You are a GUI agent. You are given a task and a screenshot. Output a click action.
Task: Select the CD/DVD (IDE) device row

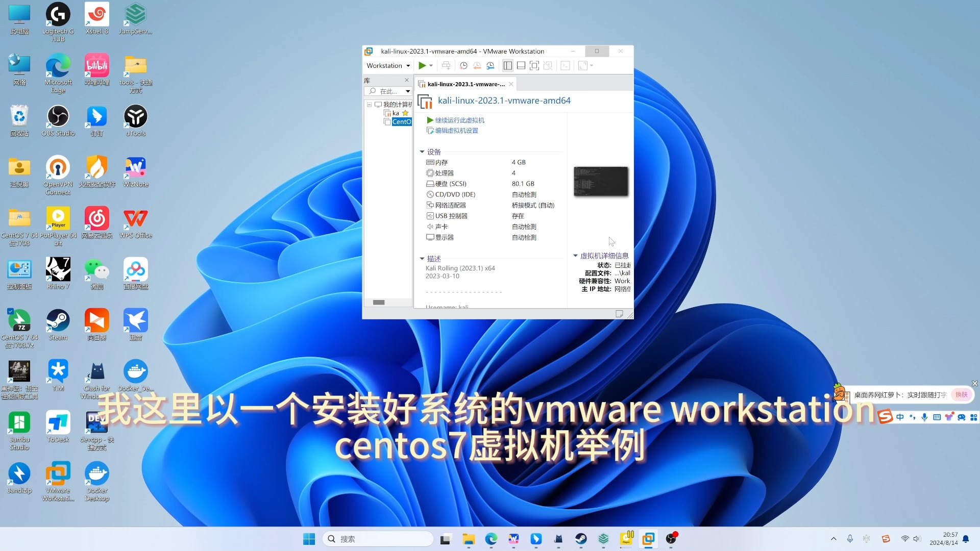coord(493,194)
